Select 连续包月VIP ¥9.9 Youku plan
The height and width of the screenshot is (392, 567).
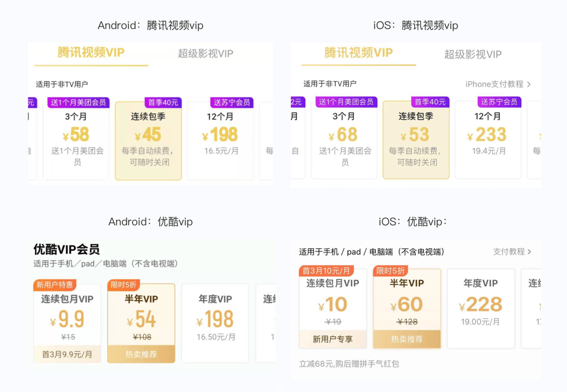[67, 323]
